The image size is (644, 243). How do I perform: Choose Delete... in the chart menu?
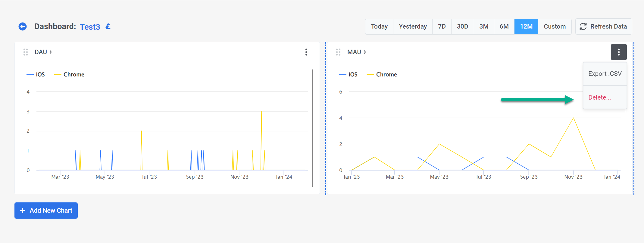(x=599, y=97)
